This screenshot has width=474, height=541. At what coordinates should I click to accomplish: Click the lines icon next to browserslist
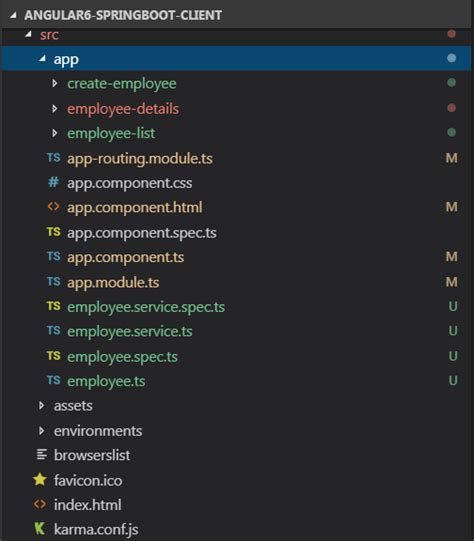point(41,455)
